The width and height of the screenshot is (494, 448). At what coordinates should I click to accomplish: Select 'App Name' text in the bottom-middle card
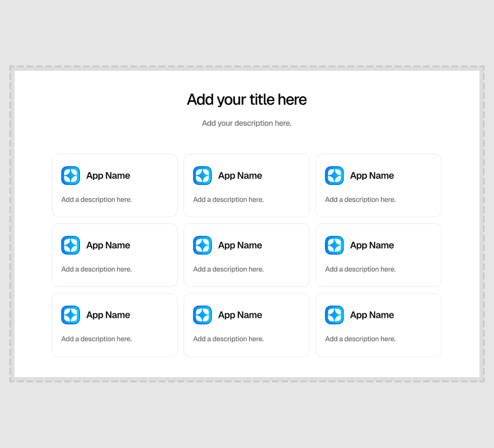[240, 315]
